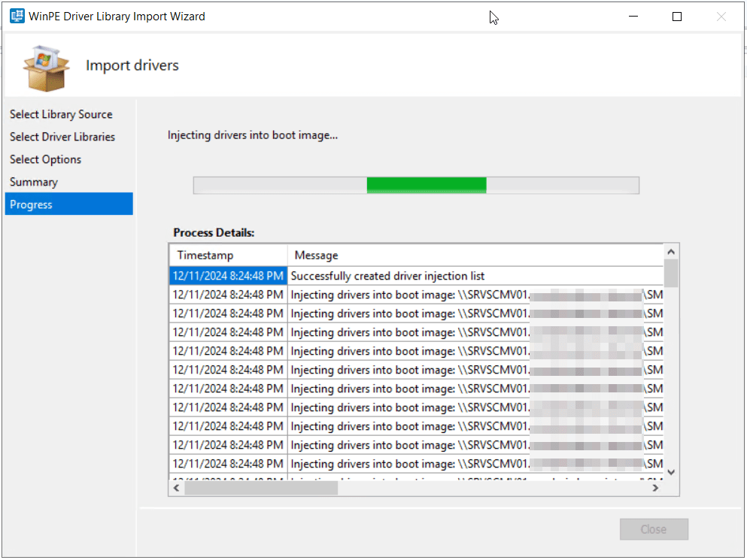Open the Select Library Source step
747x560 pixels.
[61, 114]
